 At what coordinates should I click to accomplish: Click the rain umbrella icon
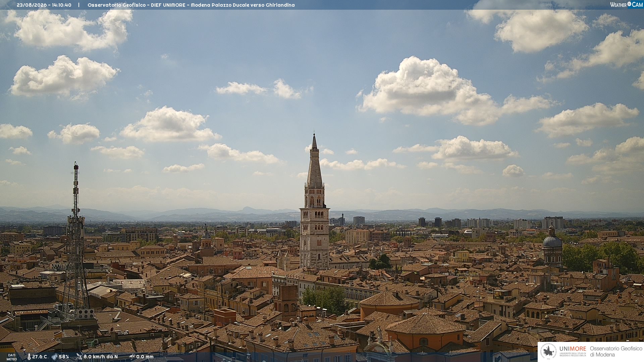coord(132,357)
